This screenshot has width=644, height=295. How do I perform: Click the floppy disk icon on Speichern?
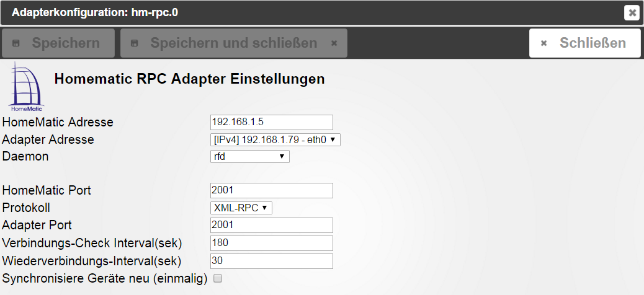(16, 43)
